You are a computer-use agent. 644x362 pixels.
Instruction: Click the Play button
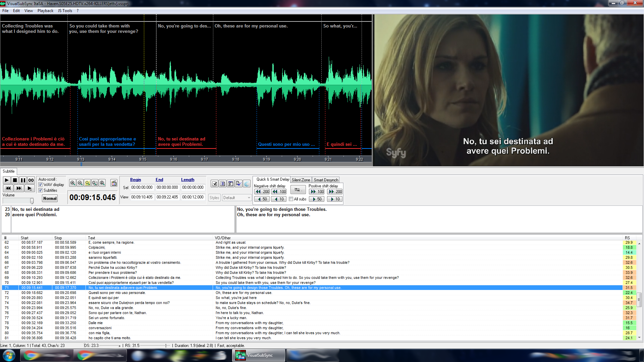point(6,180)
